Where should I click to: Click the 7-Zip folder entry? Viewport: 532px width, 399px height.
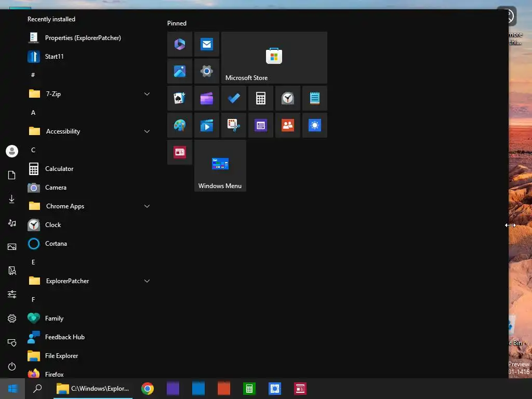90,94
